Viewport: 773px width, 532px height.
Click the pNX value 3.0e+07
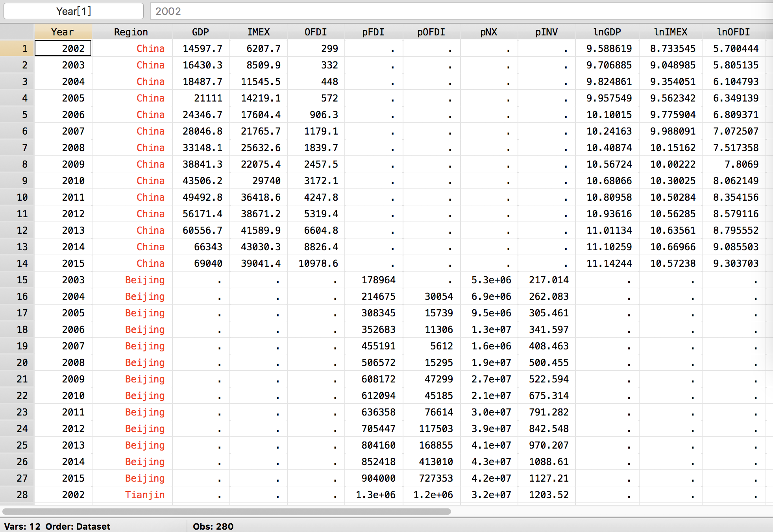pyautogui.click(x=491, y=412)
